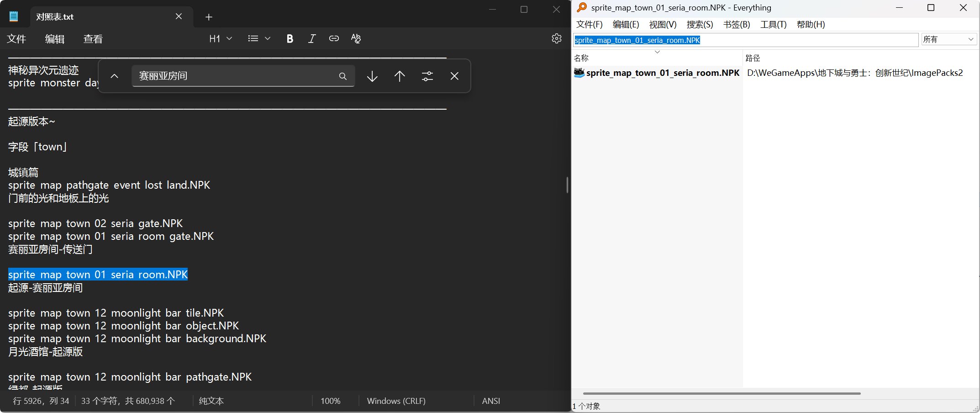980x413 pixels.
Task: Open the 编辑 menu in Notepad
Action: click(x=55, y=39)
